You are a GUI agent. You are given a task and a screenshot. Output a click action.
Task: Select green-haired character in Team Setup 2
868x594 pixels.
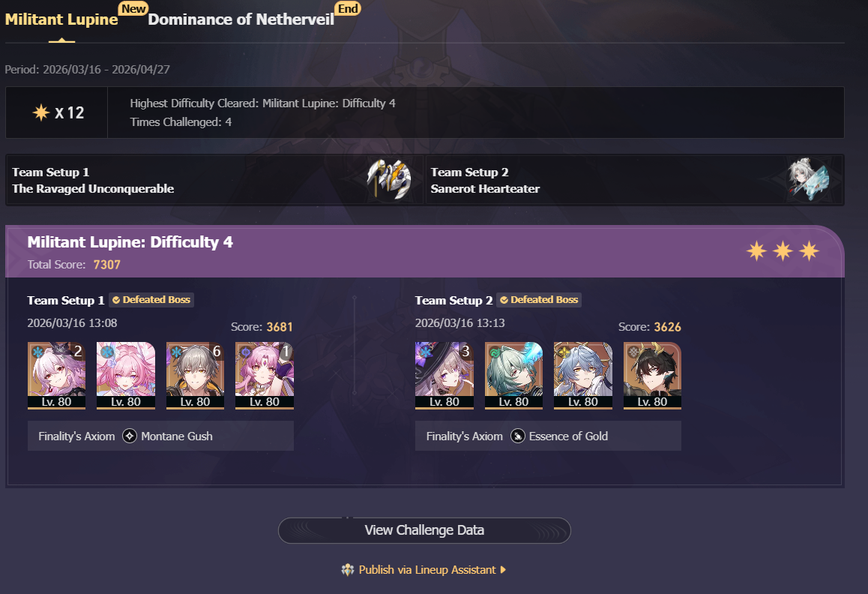(x=513, y=376)
